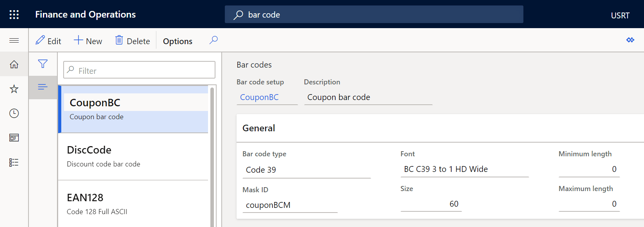The height and width of the screenshot is (227, 644).
Task: Click Finance and Operations title
Action: [85, 14]
